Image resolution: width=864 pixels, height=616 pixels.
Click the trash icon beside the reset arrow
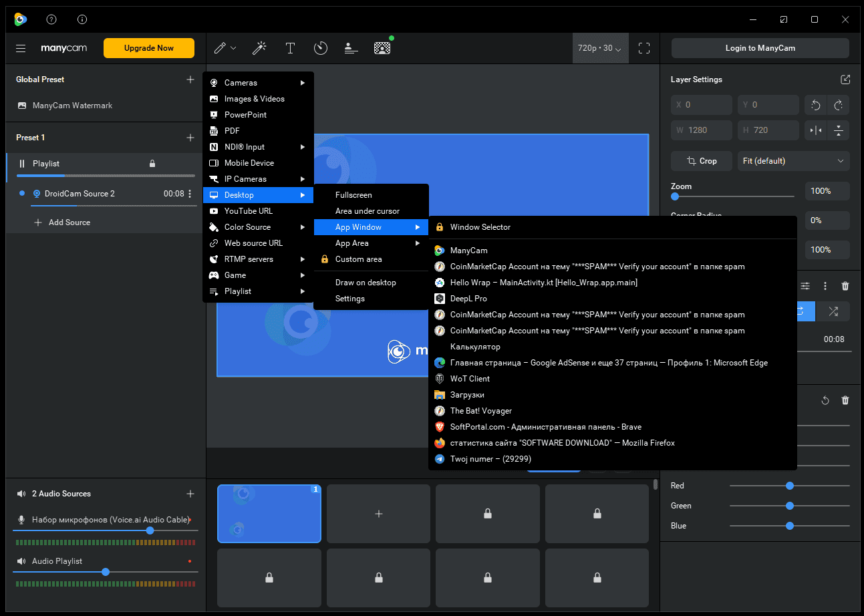click(845, 400)
